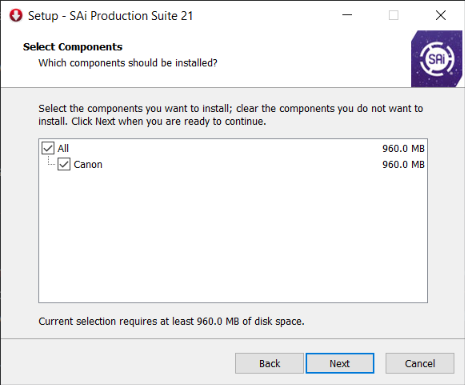The width and height of the screenshot is (465, 385).
Task: Cancel the installation
Action: 420,363
